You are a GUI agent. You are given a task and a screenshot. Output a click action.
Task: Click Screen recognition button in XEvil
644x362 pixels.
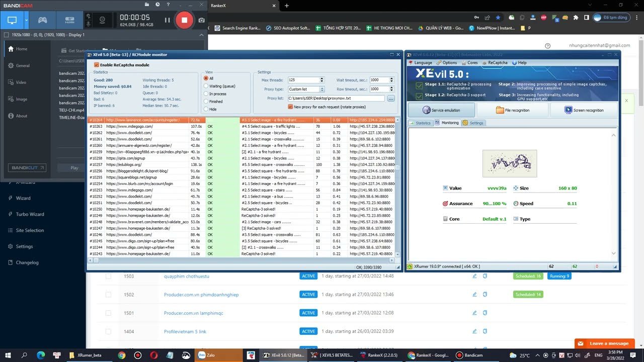point(584,110)
